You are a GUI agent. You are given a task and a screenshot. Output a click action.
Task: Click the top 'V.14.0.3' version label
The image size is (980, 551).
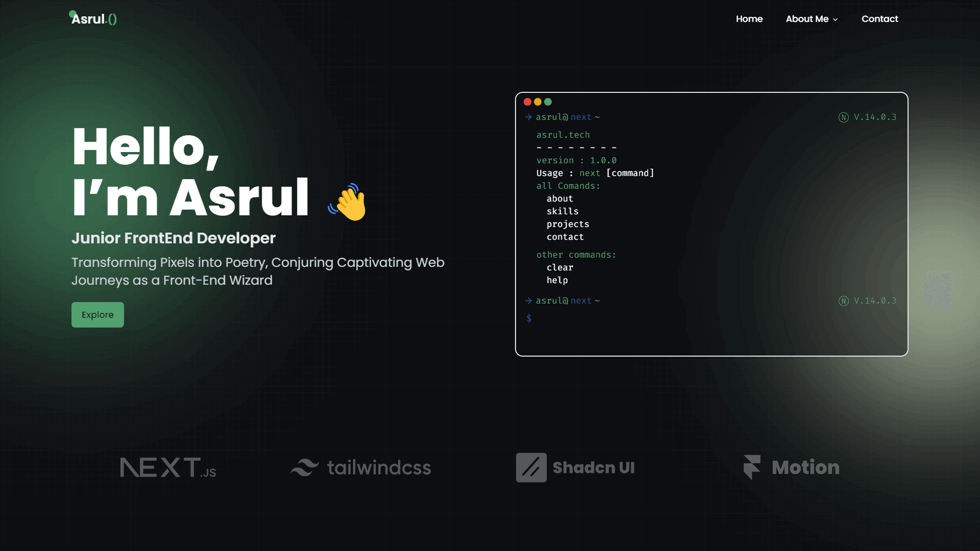pos(875,117)
